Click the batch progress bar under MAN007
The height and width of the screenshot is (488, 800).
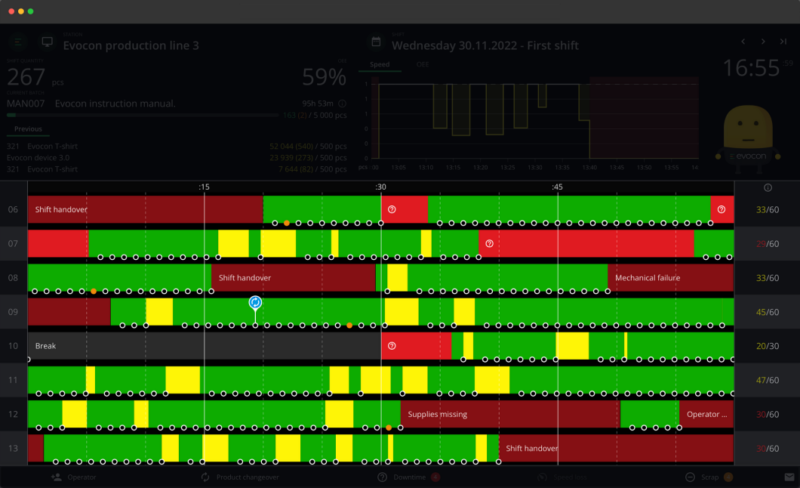143,115
